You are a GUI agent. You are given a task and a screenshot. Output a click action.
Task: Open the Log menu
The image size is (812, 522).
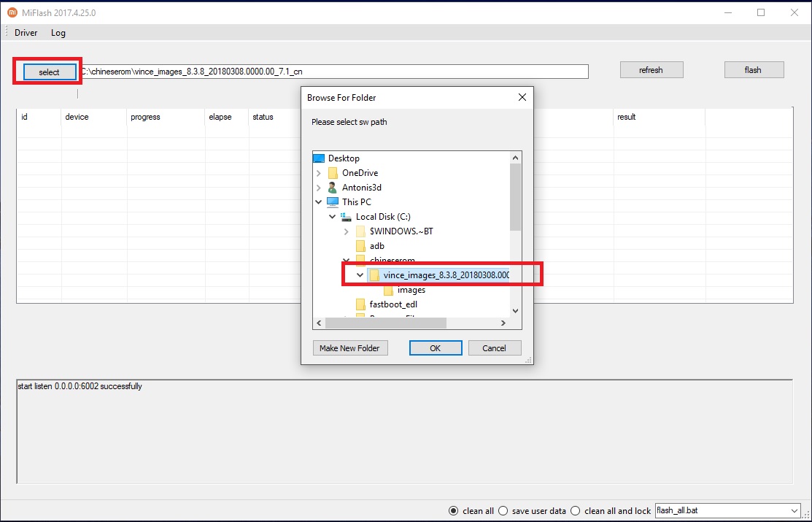point(58,33)
